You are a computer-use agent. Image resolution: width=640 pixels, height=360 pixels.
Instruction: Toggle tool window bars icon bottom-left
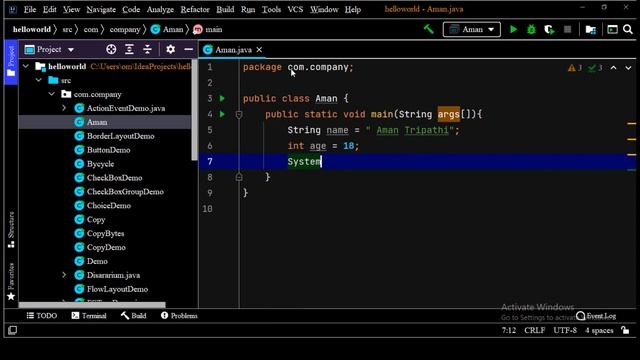pos(13,330)
